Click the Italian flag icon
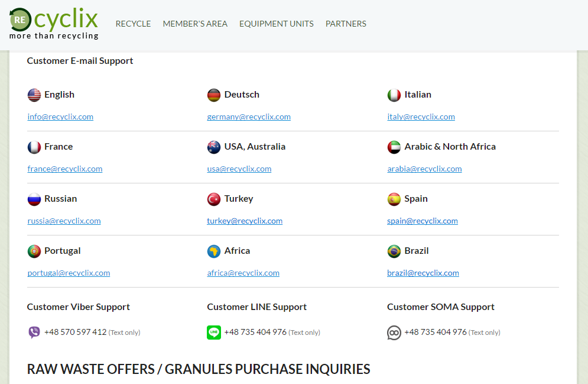The width and height of the screenshot is (588, 384). point(394,95)
